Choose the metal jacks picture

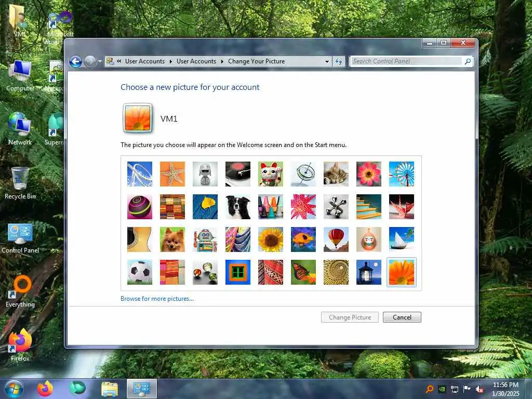pos(336,207)
